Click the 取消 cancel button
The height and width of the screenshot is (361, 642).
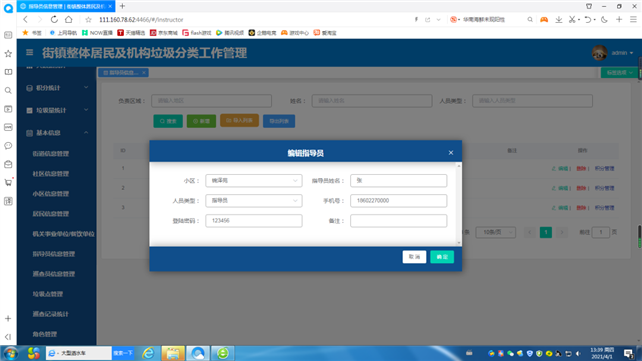414,257
